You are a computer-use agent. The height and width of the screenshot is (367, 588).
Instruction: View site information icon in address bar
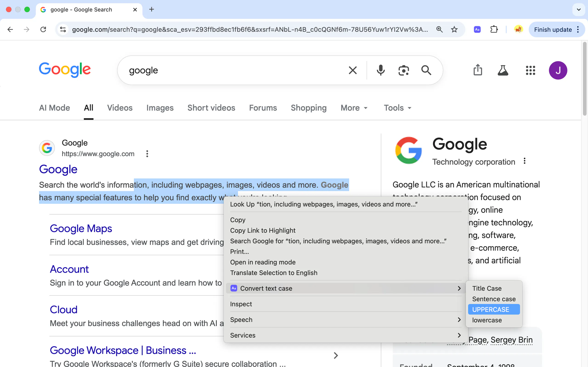coord(63,30)
